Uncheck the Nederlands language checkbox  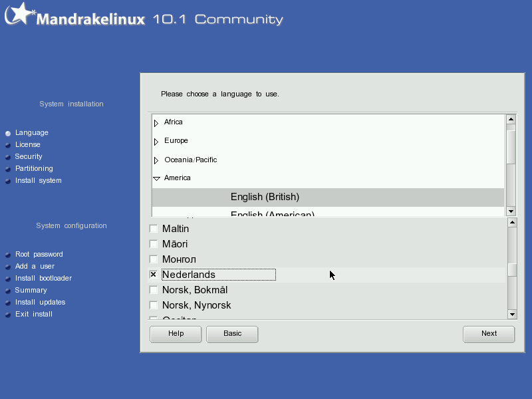[154, 275]
